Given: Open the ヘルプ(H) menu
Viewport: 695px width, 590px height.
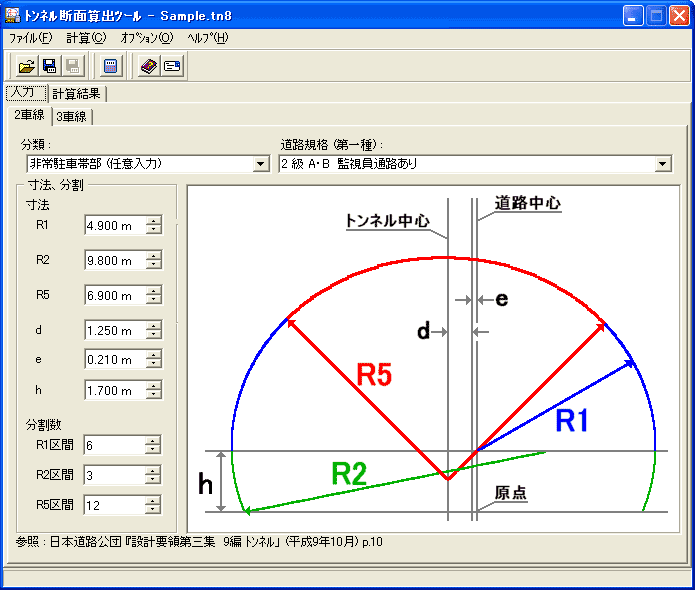Looking at the screenshot, I should coord(207,38).
